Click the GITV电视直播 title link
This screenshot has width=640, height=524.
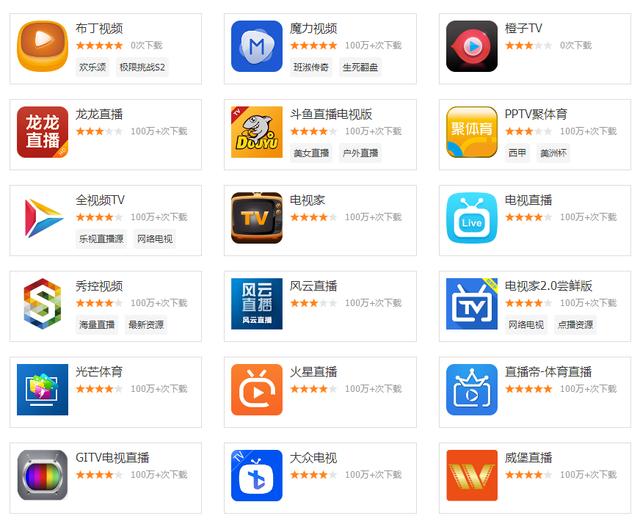tap(112, 457)
